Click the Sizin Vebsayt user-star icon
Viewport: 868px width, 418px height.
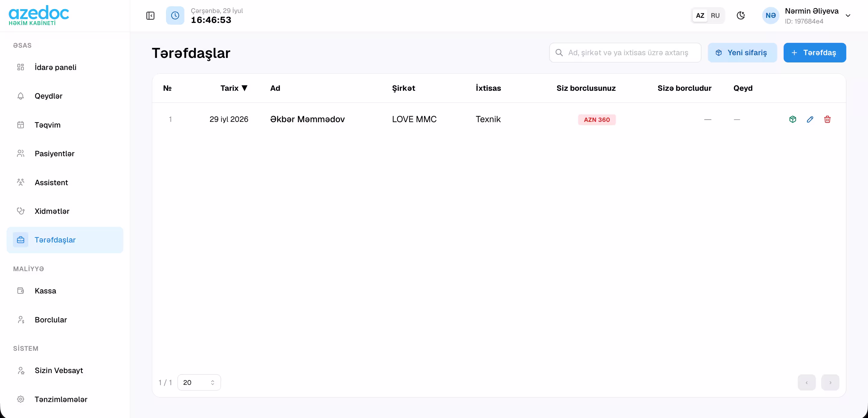click(20, 370)
